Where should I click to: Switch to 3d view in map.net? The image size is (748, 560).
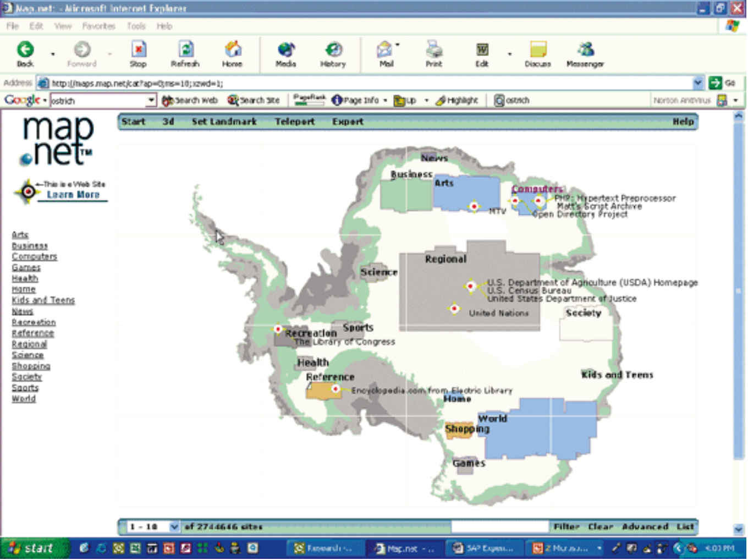168,122
